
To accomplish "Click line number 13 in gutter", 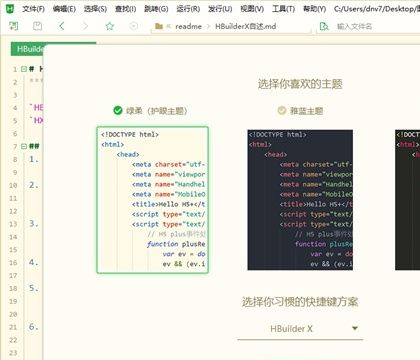I will 13,224.
